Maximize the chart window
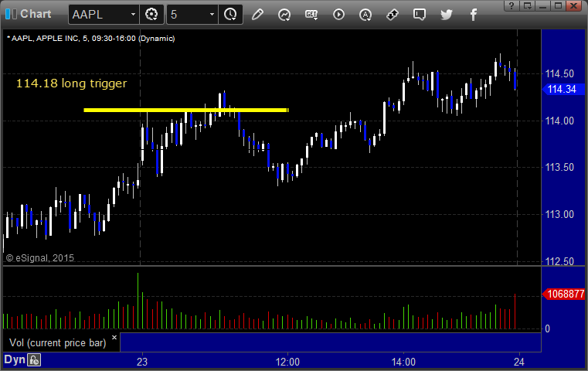Screen dimensions: 588x371 [558, 5]
